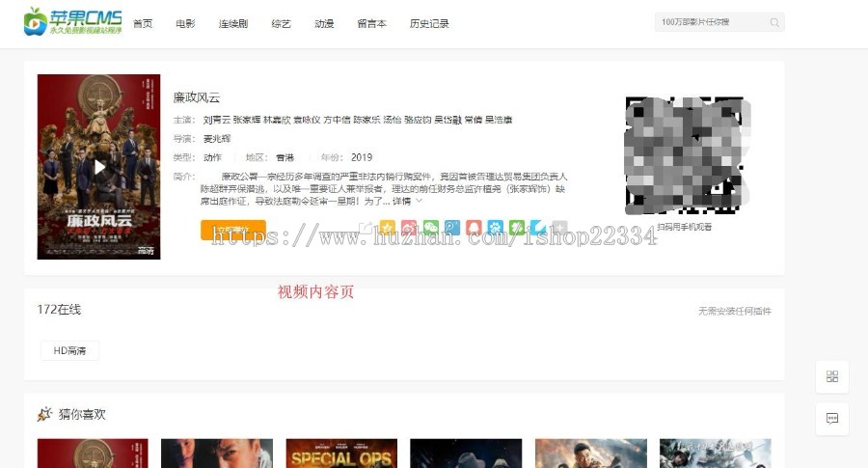This screenshot has width=868, height=468.
Task: Open more share options plus icon
Action: (x=559, y=228)
